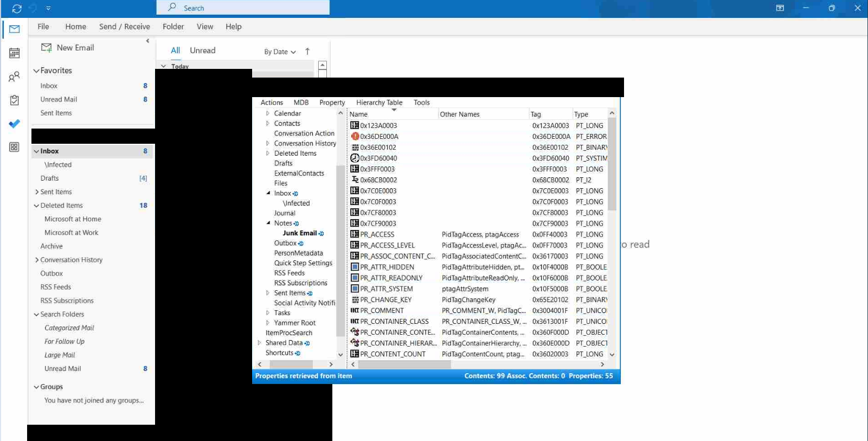Viewport: 868px width, 441px height.
Task: Sort properties by Tag column header
Action: tap(550, 114)
